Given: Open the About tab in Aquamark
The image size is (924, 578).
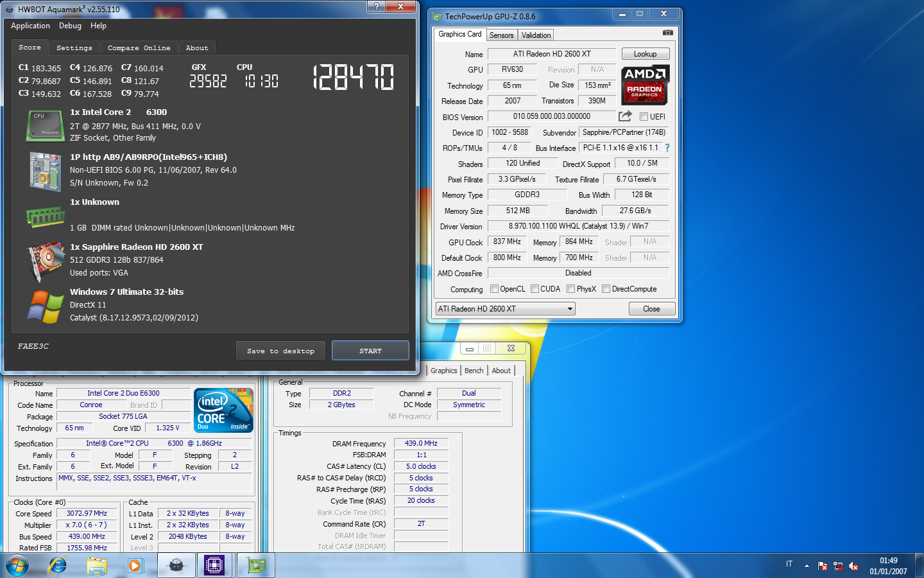Looking at the screenshot, I should tap(197, 48).
